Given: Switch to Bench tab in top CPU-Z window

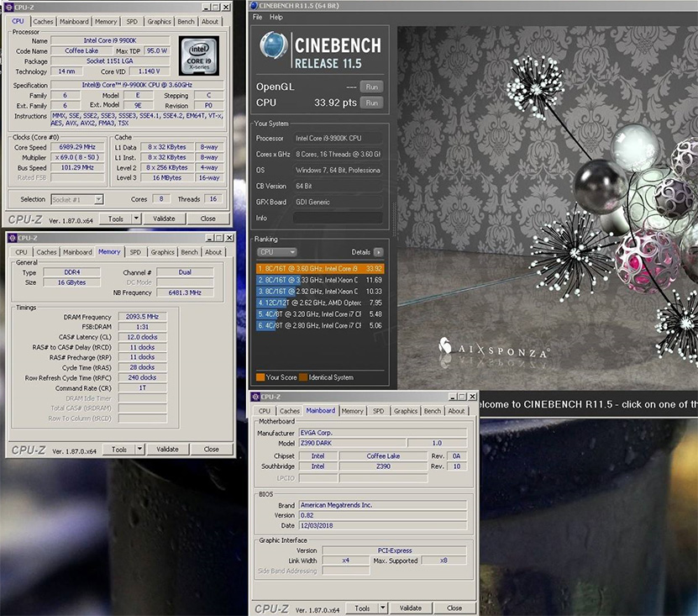Looking at the screenshot, I should click(x=186, y=21).
